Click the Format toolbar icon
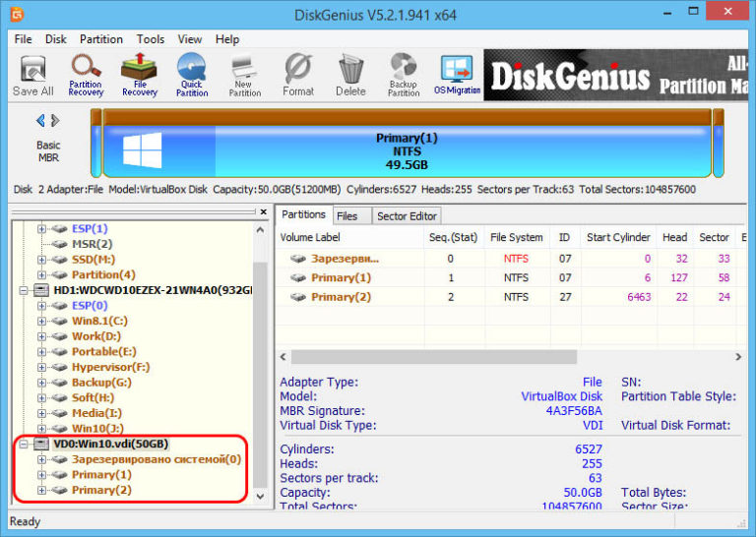This screenshot has width=756, height=537. coord(298,75)
